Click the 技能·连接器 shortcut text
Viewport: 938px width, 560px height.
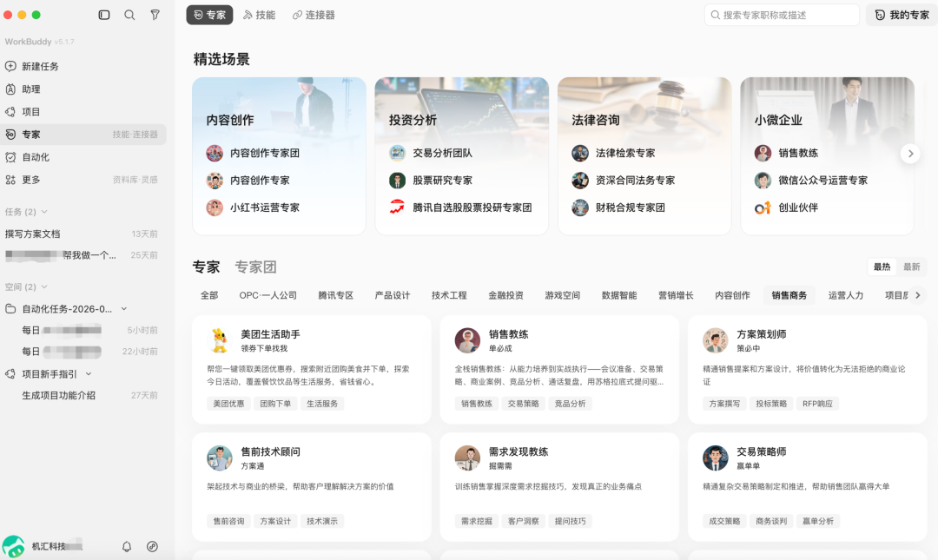coord(135,135)
